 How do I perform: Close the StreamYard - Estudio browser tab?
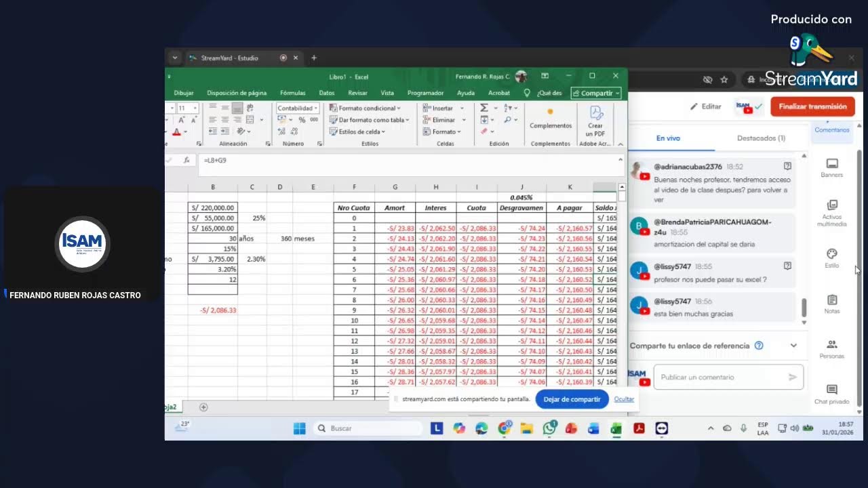(x=295, y=58)
